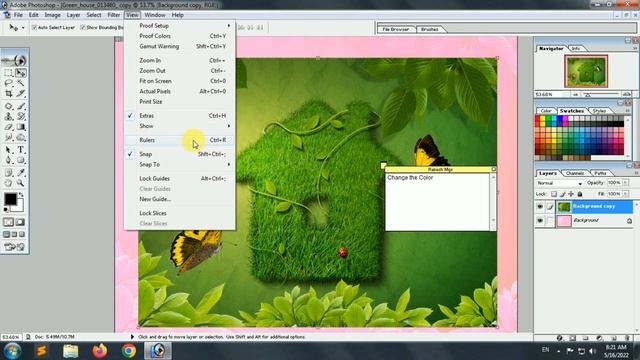Select the Brush tool
This screenshot has width=640, height=360.
tap(20, 106)
